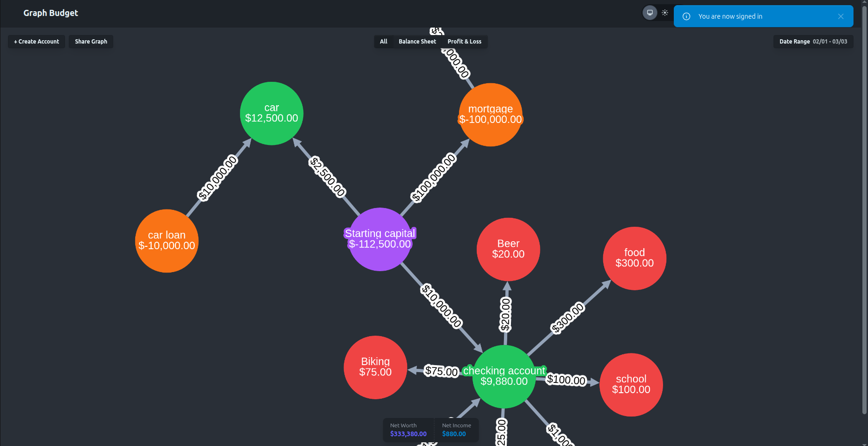Click the food expense node
This screenshot has height=446, width=868.
tap(635, 258)
